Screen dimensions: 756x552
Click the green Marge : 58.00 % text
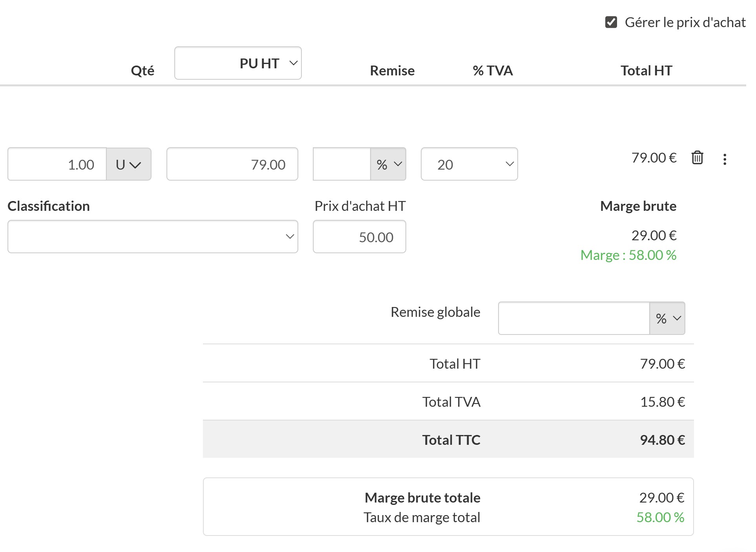coord(628,255)
